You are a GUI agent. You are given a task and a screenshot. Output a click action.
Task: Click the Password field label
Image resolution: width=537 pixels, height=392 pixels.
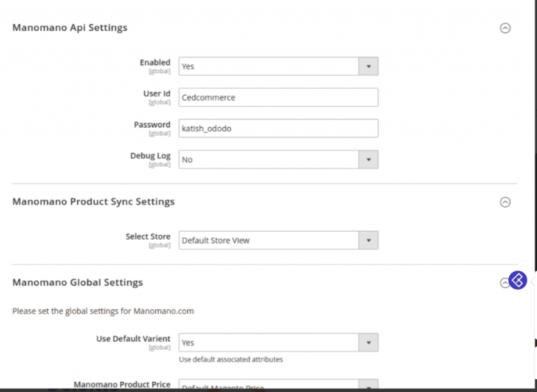click(x=152, y=124)
